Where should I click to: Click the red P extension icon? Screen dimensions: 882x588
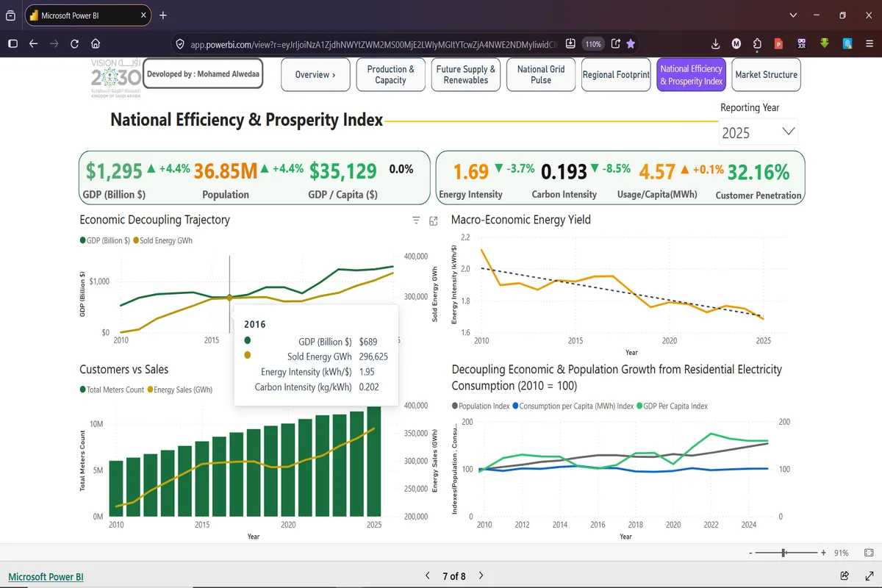778,43
